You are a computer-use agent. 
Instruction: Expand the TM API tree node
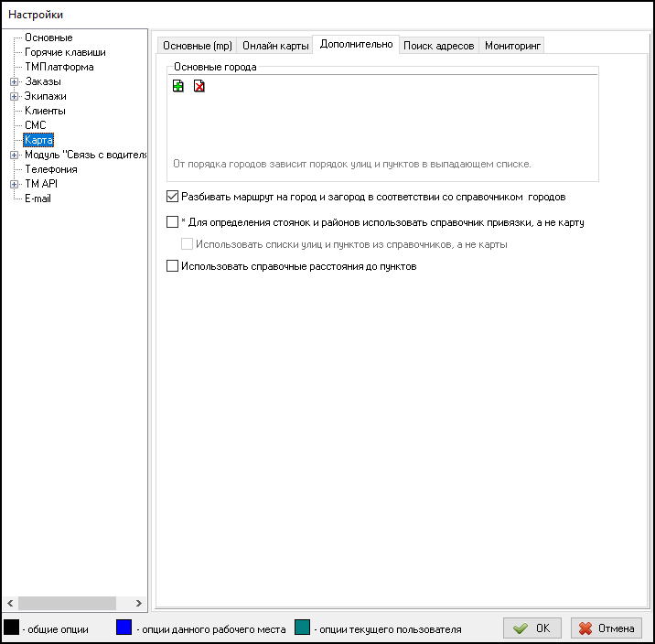pos(14,184)
